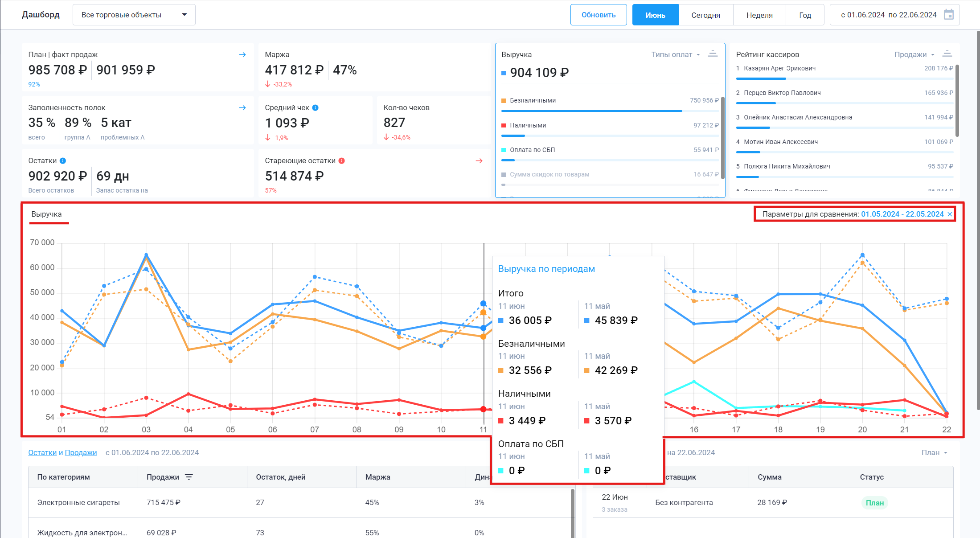Expand Все торговые объекты dropdown
980x538 pixels.
click(134, 15)
